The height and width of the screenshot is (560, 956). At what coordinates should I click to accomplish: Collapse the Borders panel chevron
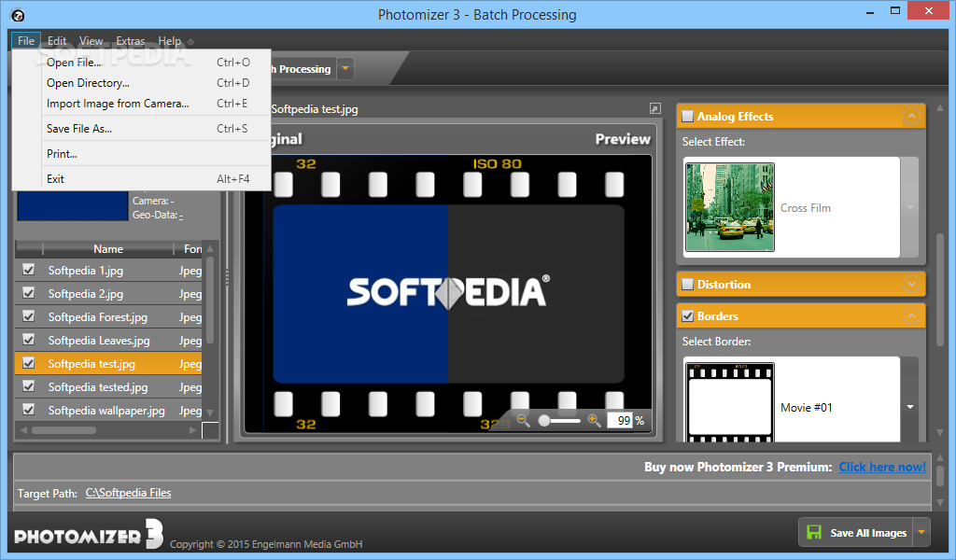click(911, 315)
